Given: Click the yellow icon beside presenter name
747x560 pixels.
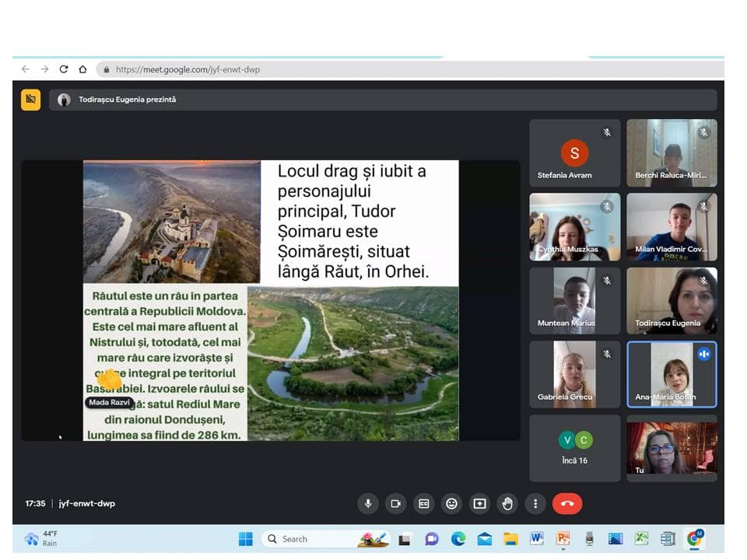Looking at the screenshot, I should tap(30, 100).
